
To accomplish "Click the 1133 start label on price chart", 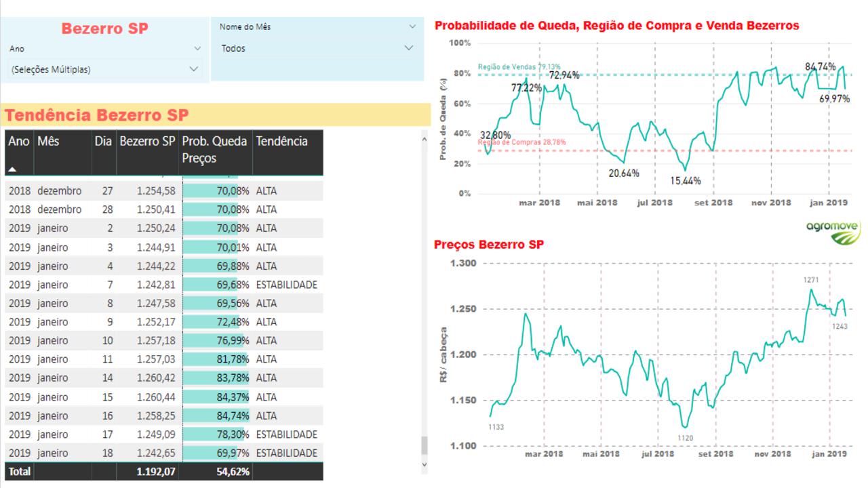I will [496, 426].
